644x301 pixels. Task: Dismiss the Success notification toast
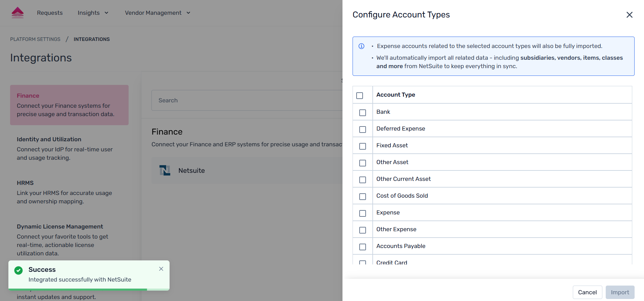point(161,269)
